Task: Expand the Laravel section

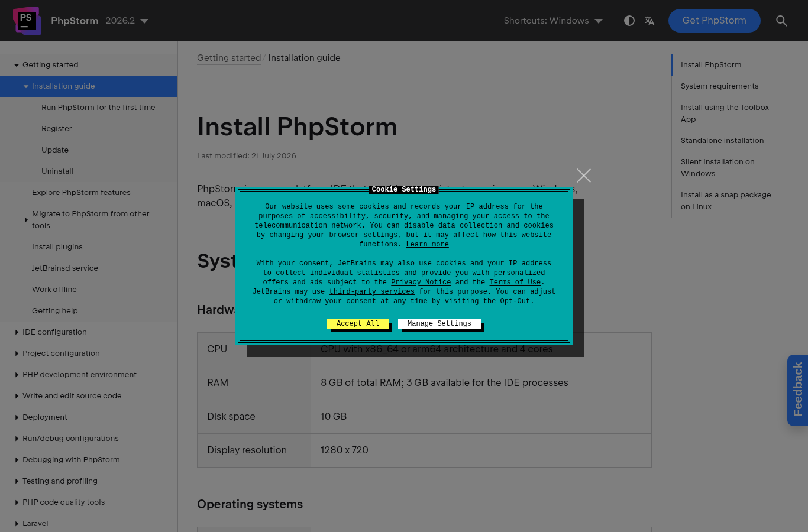Action: tap(17, 524)
